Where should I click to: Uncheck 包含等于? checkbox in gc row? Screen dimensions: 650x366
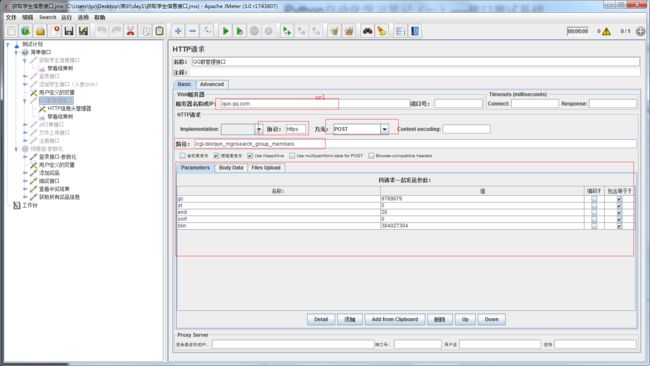click(x=619, y=199)
